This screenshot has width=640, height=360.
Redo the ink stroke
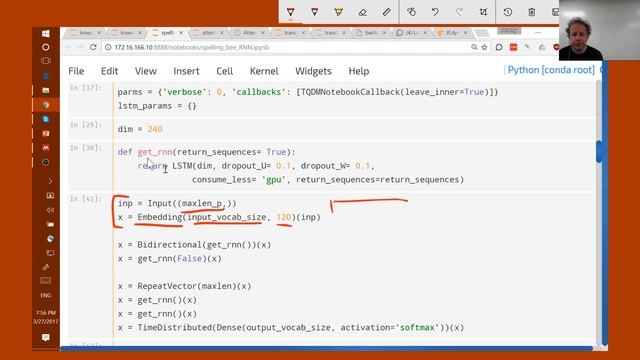click(459, 12)
